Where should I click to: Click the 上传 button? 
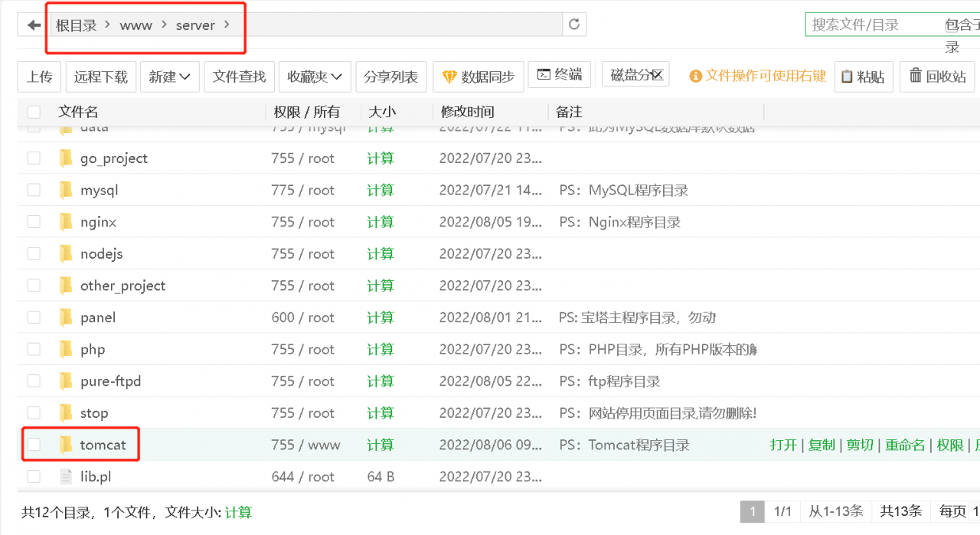tap(40, 77)
